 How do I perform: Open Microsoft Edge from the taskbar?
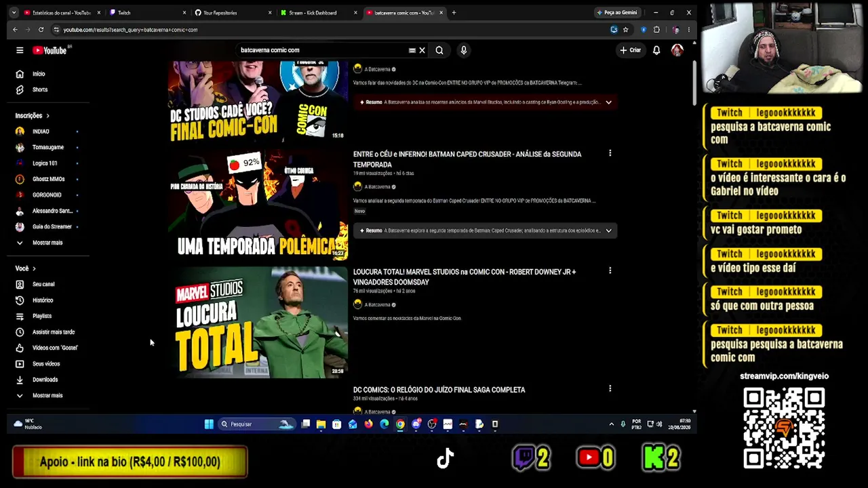(x=384, y=424)
